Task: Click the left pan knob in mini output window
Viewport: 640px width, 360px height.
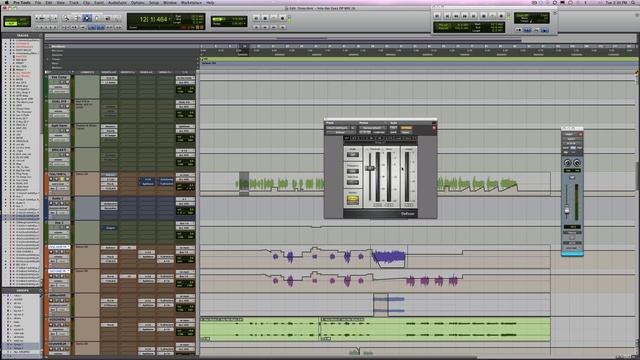Action: click(567, 162)
